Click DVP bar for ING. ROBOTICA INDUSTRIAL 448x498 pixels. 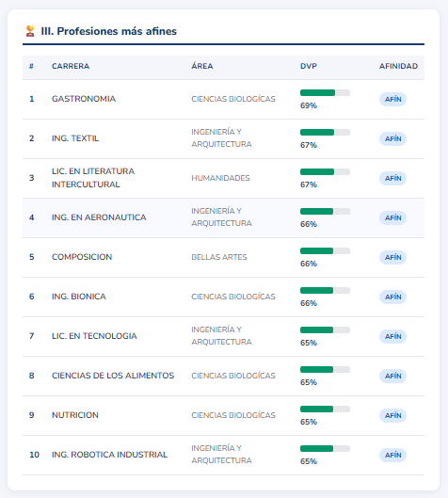point(325,448)
